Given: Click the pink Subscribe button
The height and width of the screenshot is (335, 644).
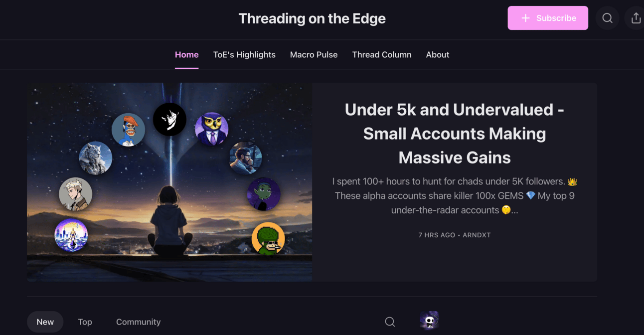Looking at the screenshot, I should [x=548, y=18].
